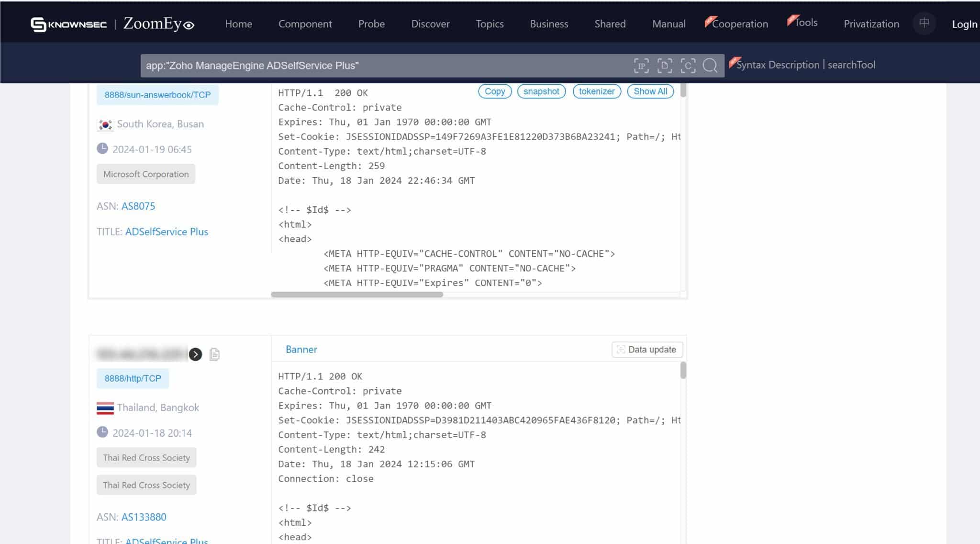Click the Thai Red Cross Society organization tag
Image resolution: width=980 pixels, height=544 pixels.
[146, 458]
